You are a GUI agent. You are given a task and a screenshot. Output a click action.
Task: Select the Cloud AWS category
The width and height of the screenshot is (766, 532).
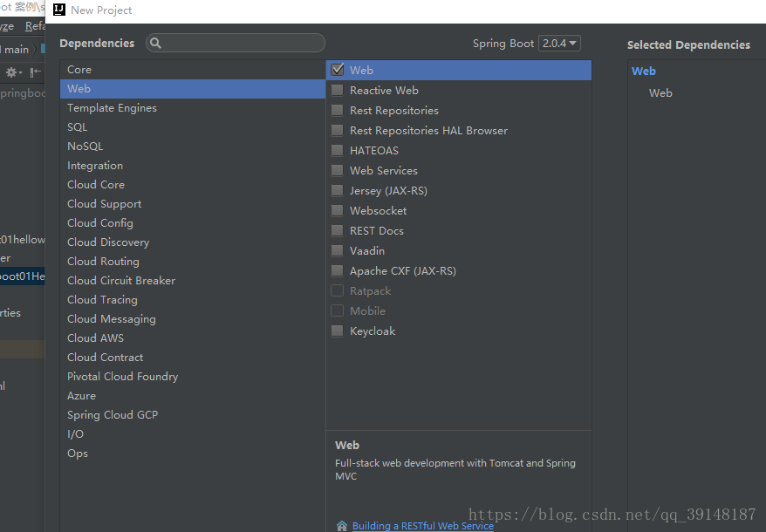click(x=193, y=338)
